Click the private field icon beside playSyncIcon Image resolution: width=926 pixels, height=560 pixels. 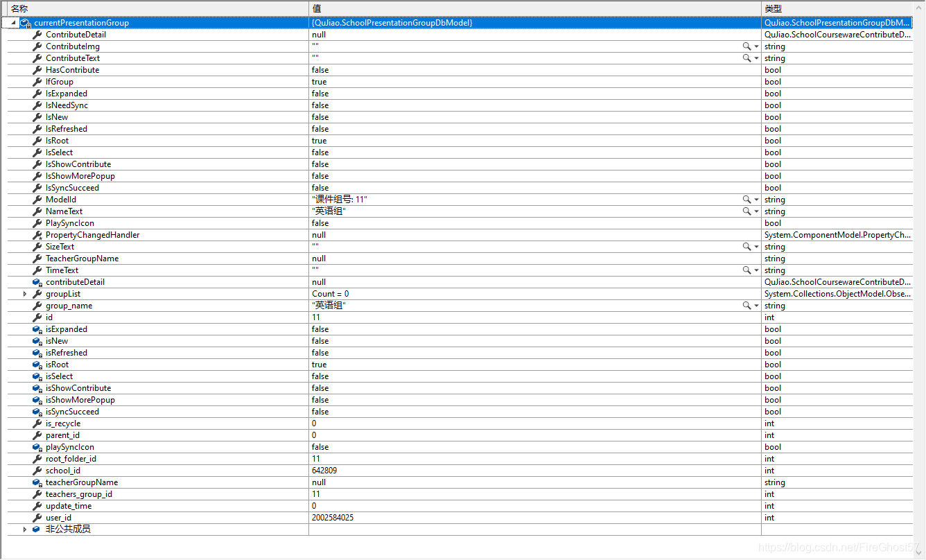click(37, 447)
